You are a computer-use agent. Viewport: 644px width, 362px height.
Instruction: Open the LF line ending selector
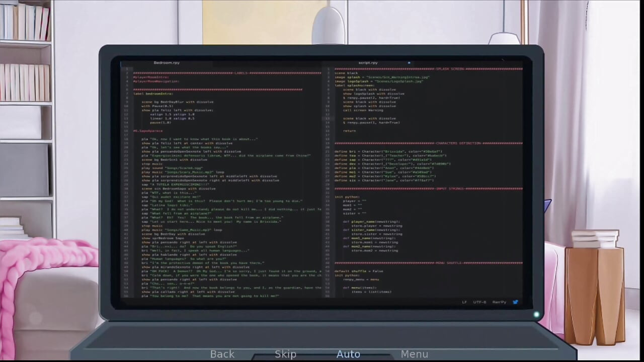point(464,302)
